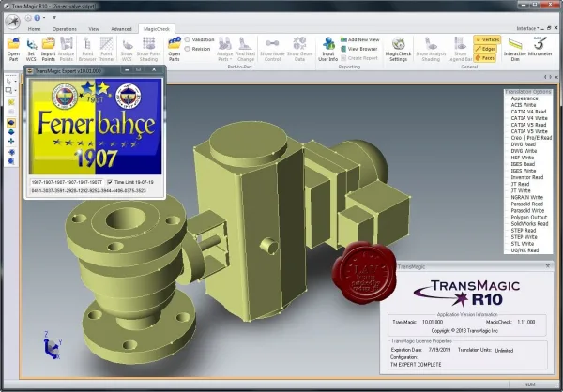Click the blue cross icon in left toolbar
The width and height of the screenshot is (563, 392).
(11, 141)
